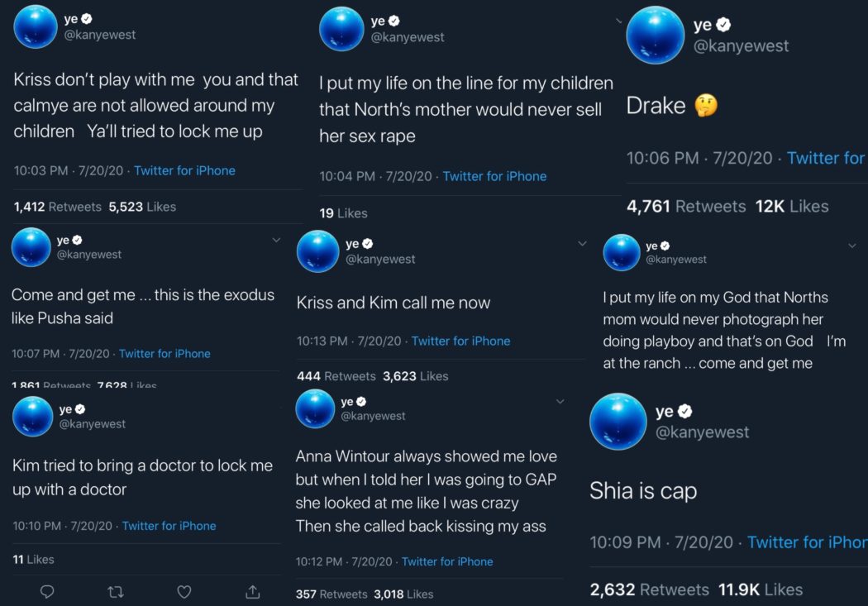Expand options chevron on the Anna Wintour tweet
Viewport: 868px width, 606px height.
pos(560,402)
